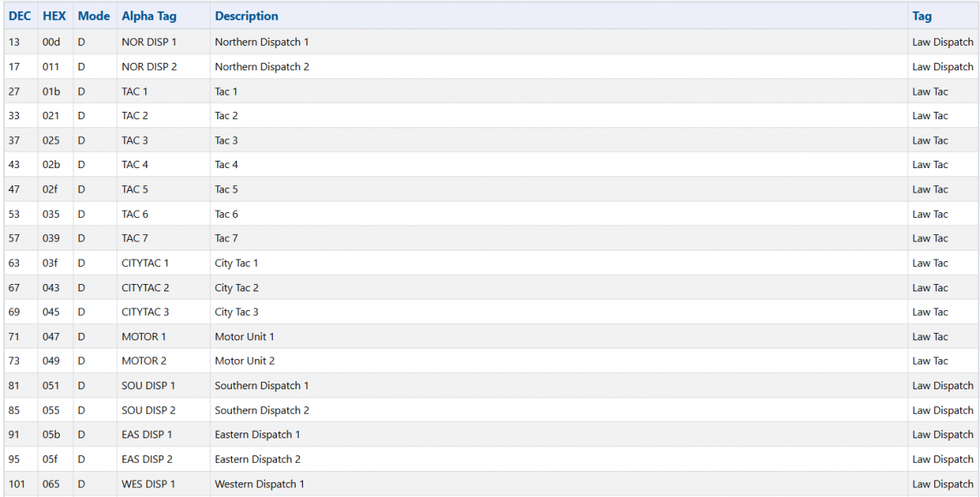Select the NOR DISP 2 alpha tag
The image size is (980, 497).
pos(149,67)
